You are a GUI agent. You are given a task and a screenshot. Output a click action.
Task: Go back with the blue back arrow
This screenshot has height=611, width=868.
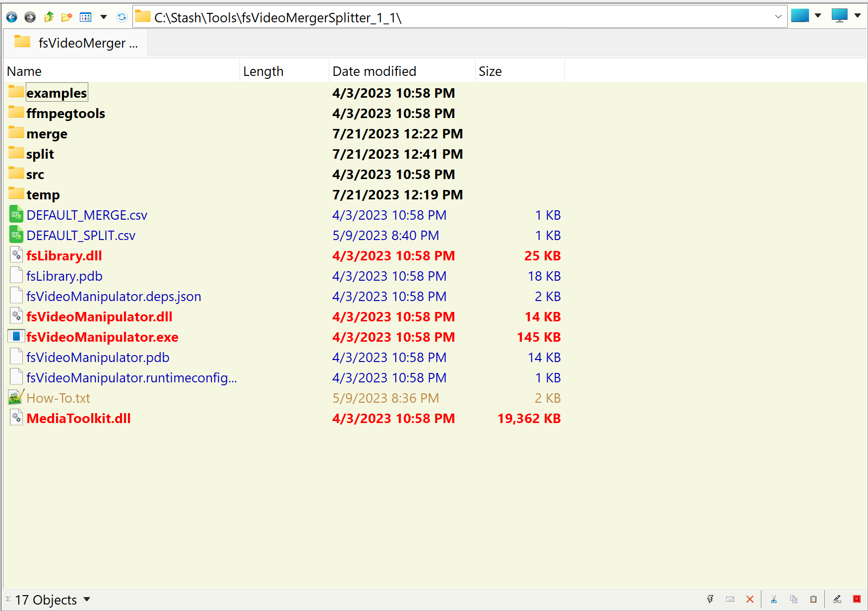[12, 17]
